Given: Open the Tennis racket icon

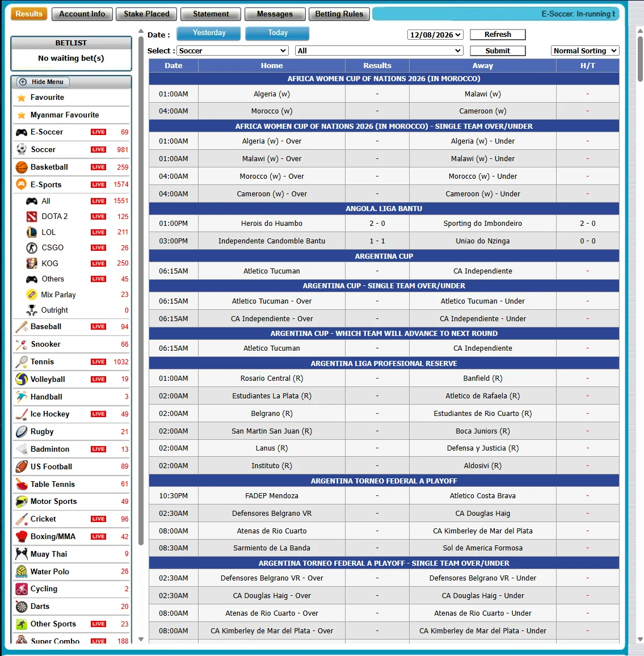Looking at the screenshot, I should tap(22, 362).
